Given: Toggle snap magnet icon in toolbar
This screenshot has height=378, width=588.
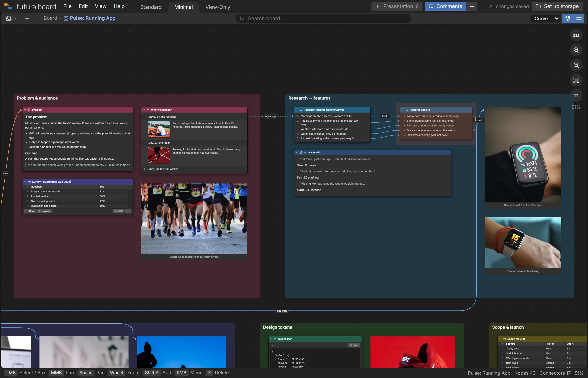Looking at the screenshot, I should [x=567, y=18].
